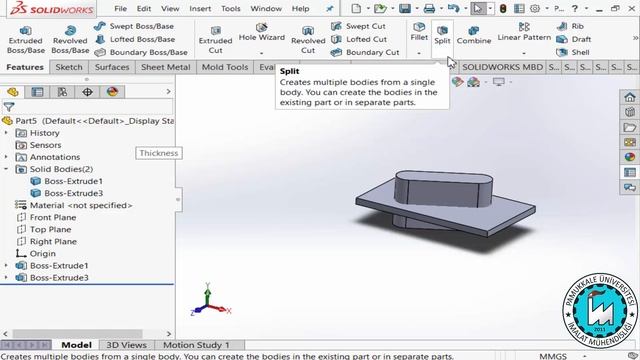This screenshot has height=360, width=640.
Task: Choose Swept Boss/Base feature
Action: tap(134, 26)
